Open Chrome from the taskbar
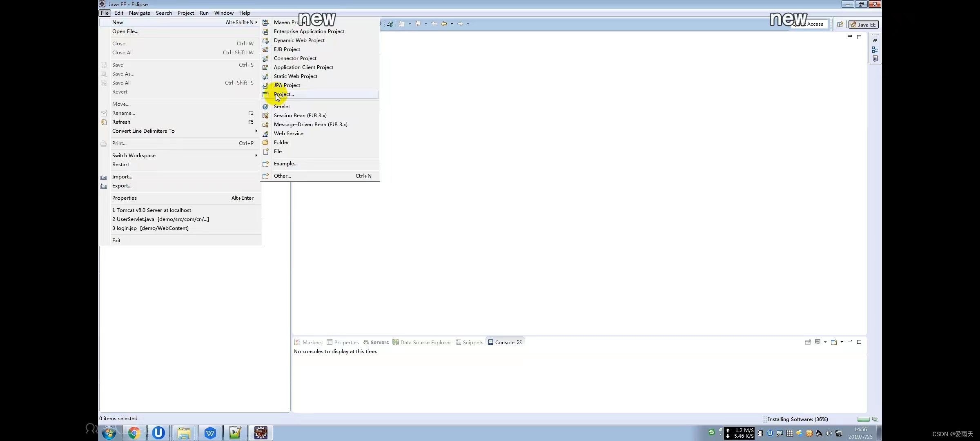This screenshot has width=980, height=441. [134, 433]
